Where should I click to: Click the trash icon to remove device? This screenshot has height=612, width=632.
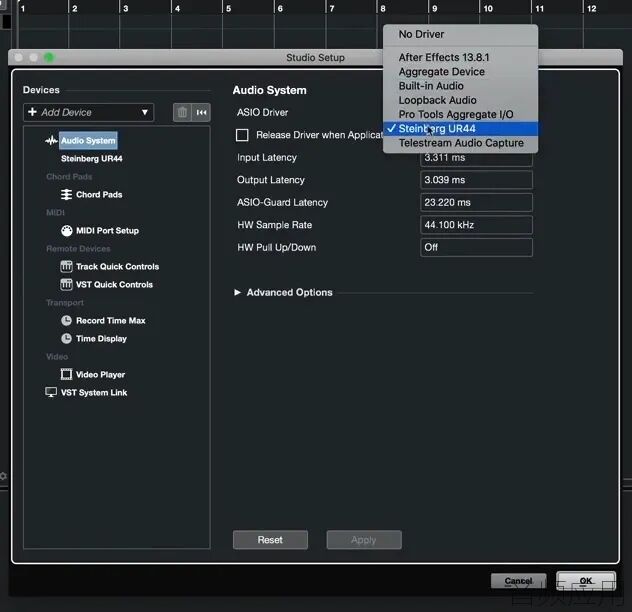point(182,112)
